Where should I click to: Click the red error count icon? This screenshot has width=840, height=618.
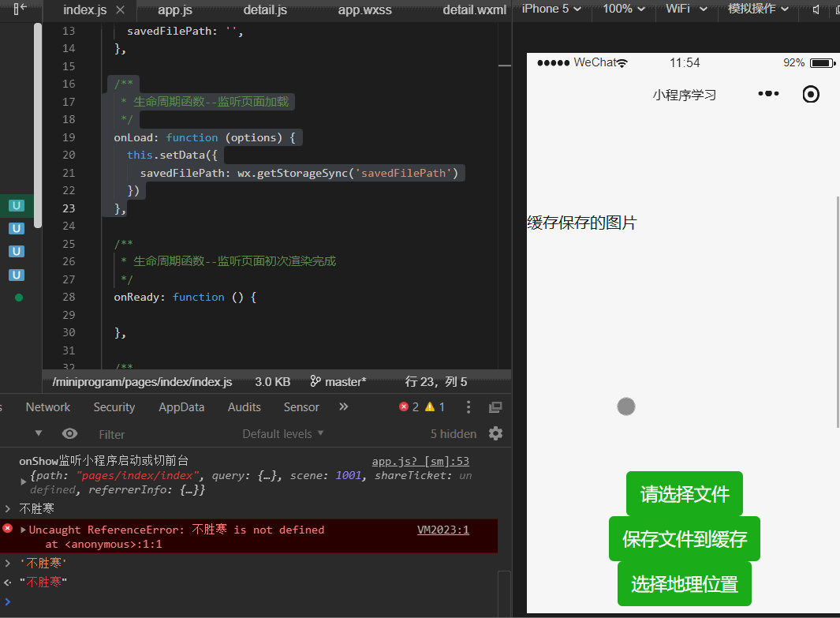(404, 406)
